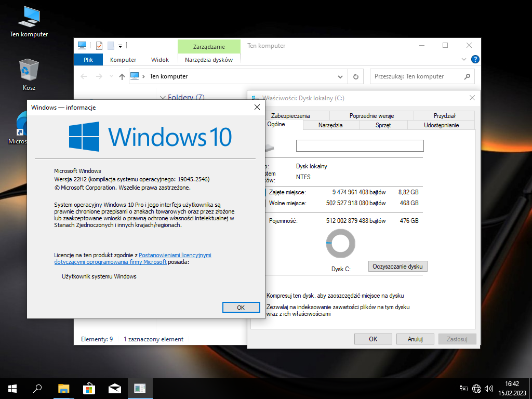Open the Mail app on the taskbar

coord(114,388)
